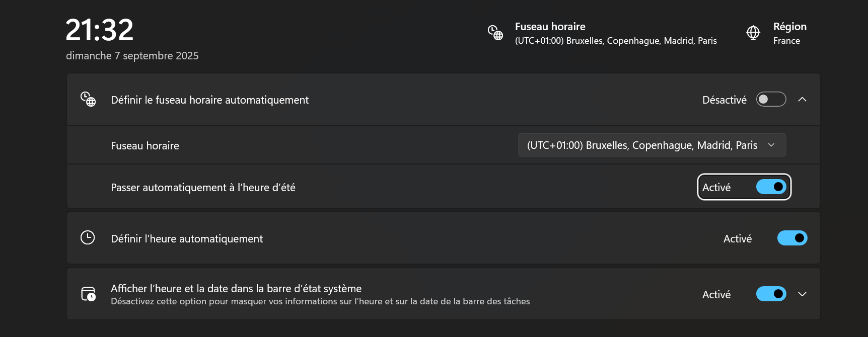The image size is (868, 337).
Task: Expand the Afficher l'heure et la date section
Action: click(802, 294)
